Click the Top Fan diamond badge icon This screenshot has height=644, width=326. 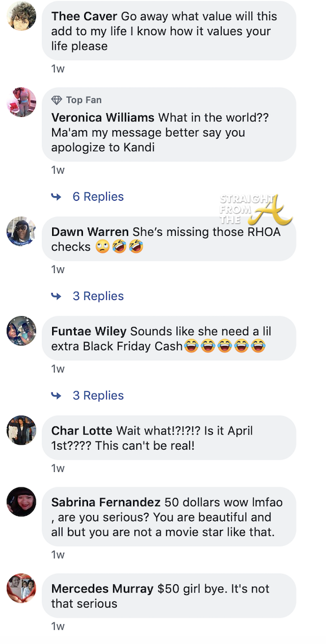(x=57, y=100)
